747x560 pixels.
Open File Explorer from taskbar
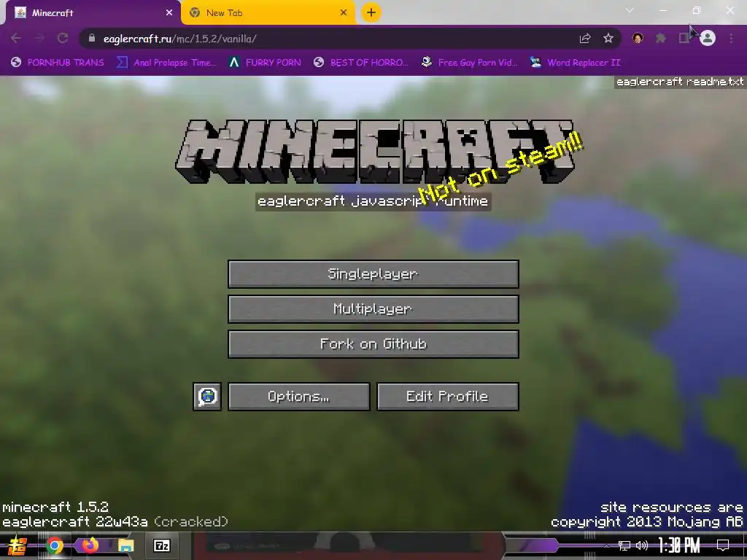pyautogui.click(x=125, y=545)
